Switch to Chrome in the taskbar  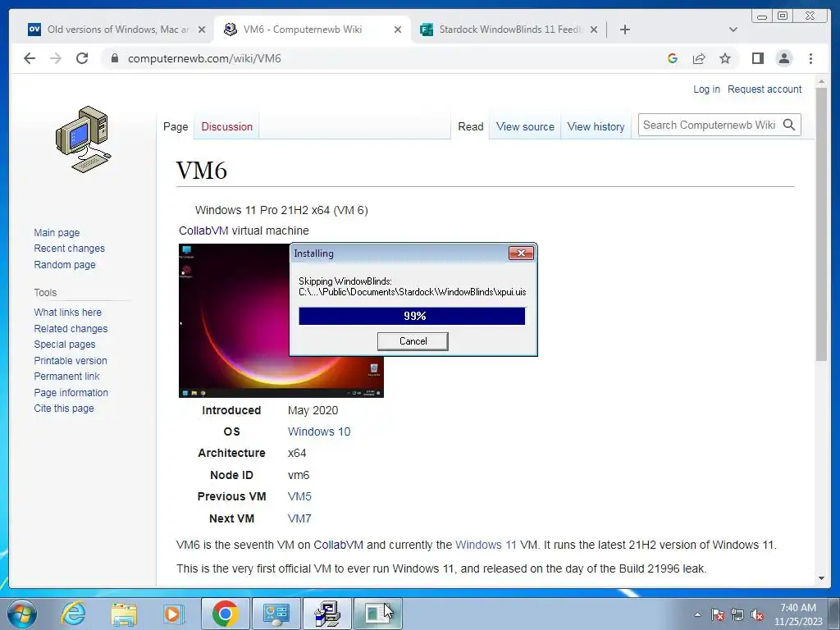click(x=225, y=614)
